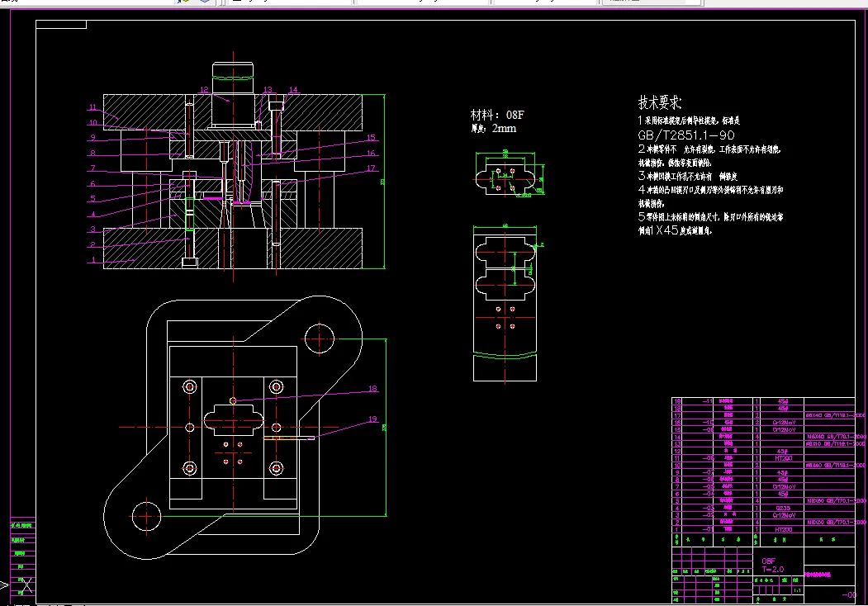Pick balloon number 8 in section view
Viewport: 868px width, 606px height.
[x=93, y=154]
